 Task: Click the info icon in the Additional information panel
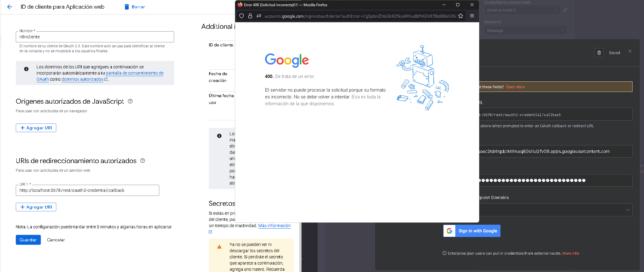pyautogui.click(x=219, y=136)
